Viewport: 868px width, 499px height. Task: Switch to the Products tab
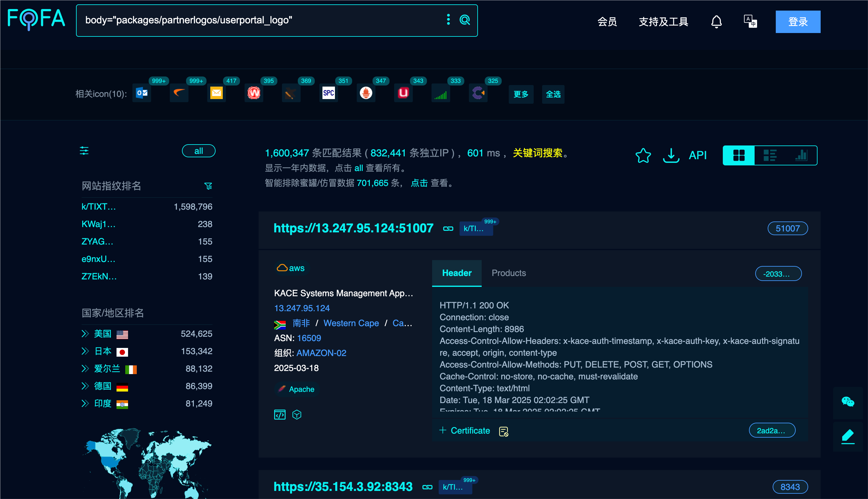(x=509, y=273)
